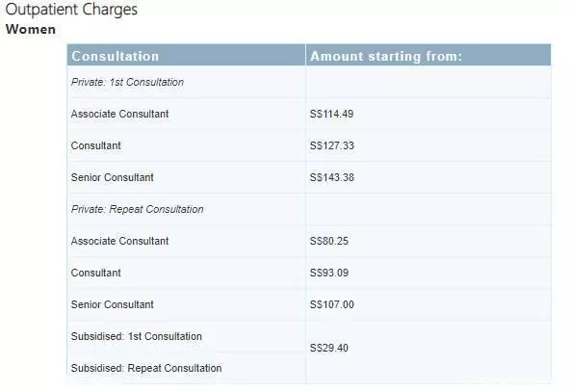Click the Consultation column header

[116, 56]
